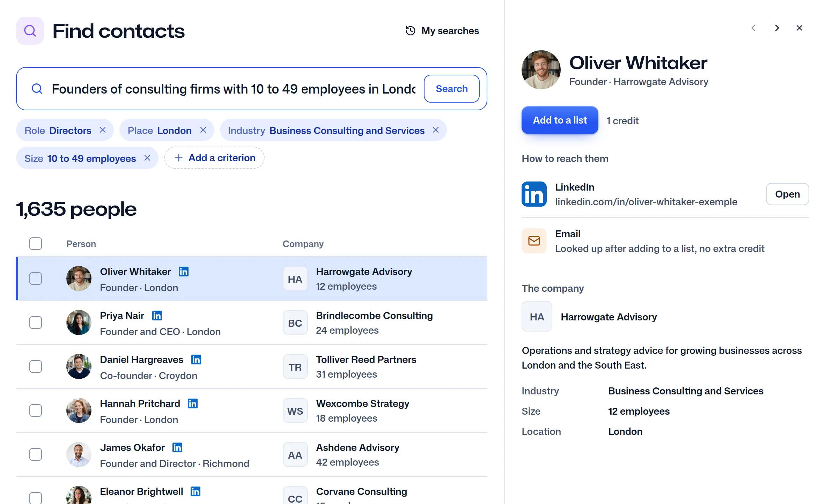
Task: Tick the checkbox for James Okafor
Action: tap(36, 454)
